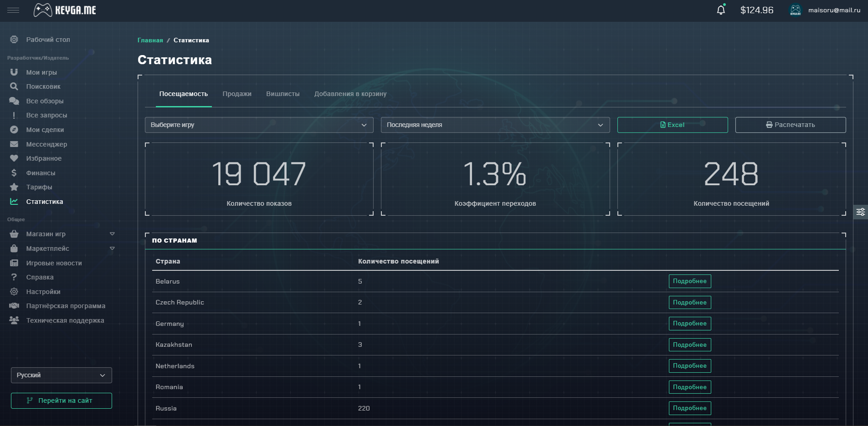Open Все обзоры in sidebar

pyautogui.click(x=45, y=101)
